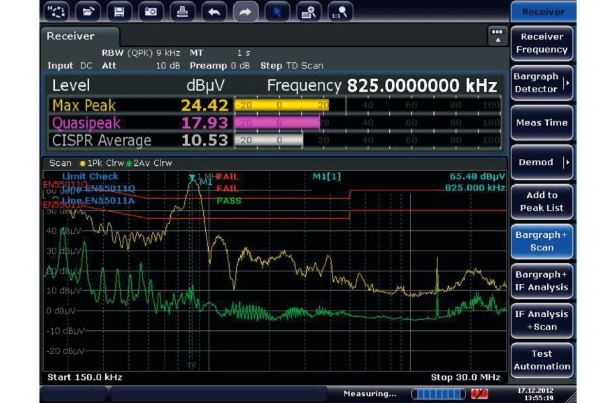Screen dimensions: 596x403
Task: Switch to IF Analysis +Scan mode
Action: coord(542,320)
